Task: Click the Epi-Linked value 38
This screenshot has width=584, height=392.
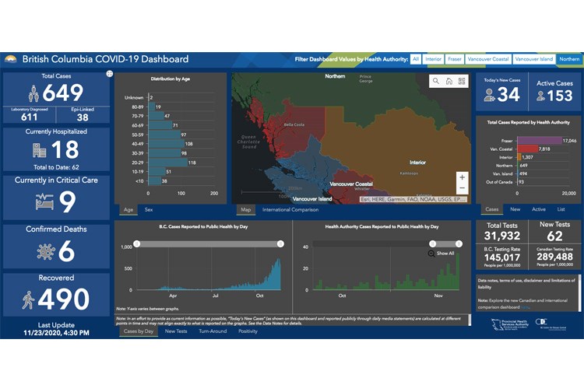Action: (x=83, y=117)
